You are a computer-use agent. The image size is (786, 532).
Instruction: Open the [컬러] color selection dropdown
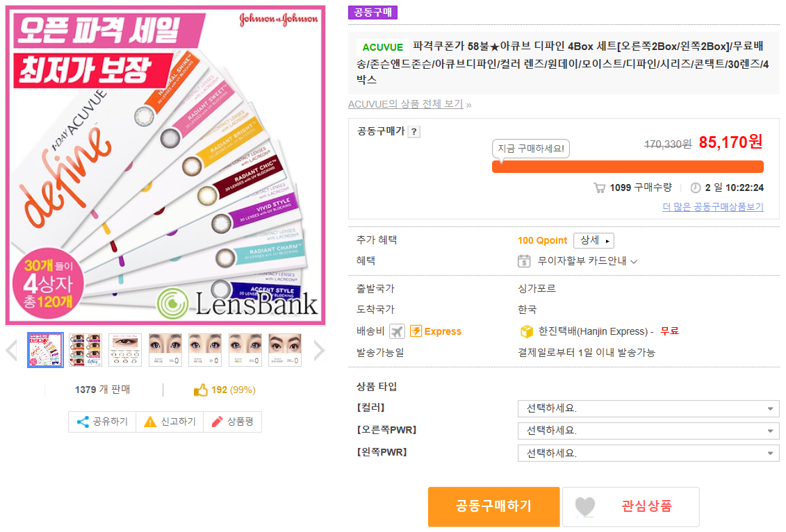(648, 409)
